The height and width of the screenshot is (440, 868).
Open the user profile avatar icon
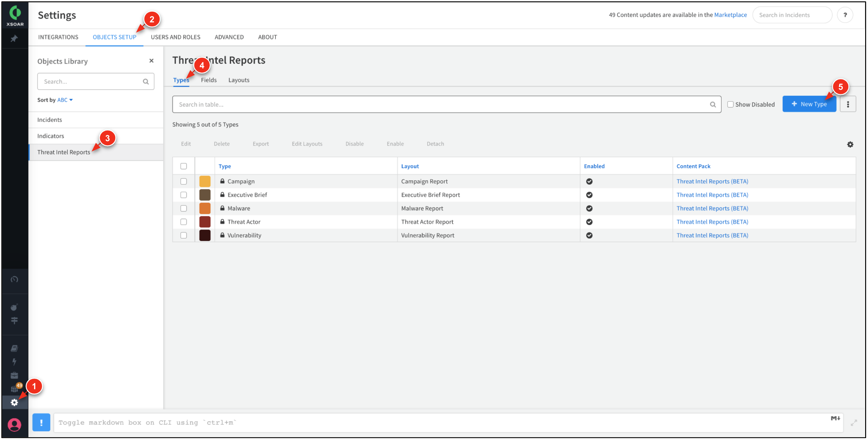click(14, 425)
